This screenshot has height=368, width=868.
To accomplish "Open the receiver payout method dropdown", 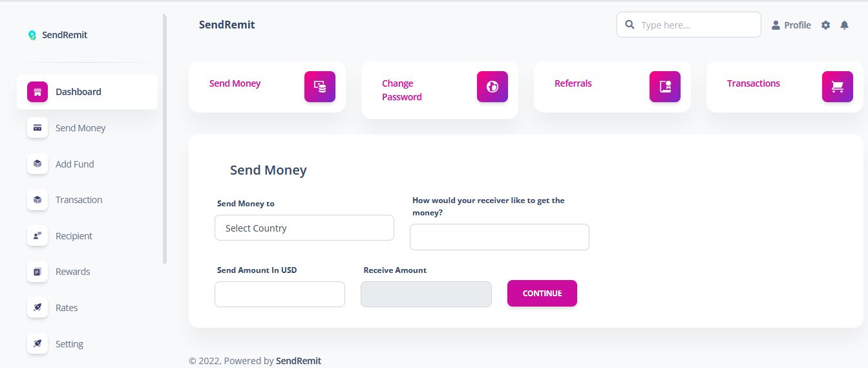I will 499,237.
